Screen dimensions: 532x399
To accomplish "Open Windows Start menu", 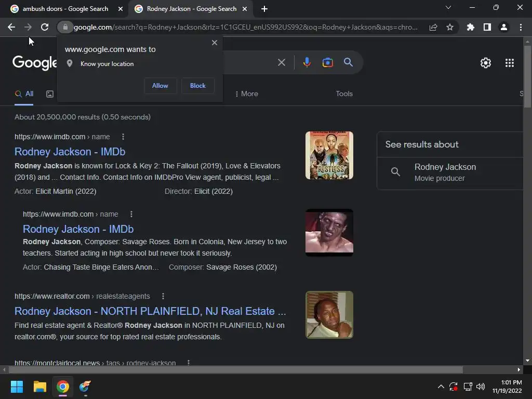I will coord(17,387).
